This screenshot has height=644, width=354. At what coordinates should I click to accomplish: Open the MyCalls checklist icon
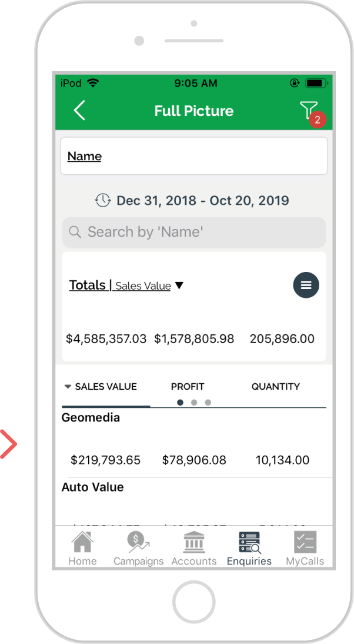coord(305,542)
